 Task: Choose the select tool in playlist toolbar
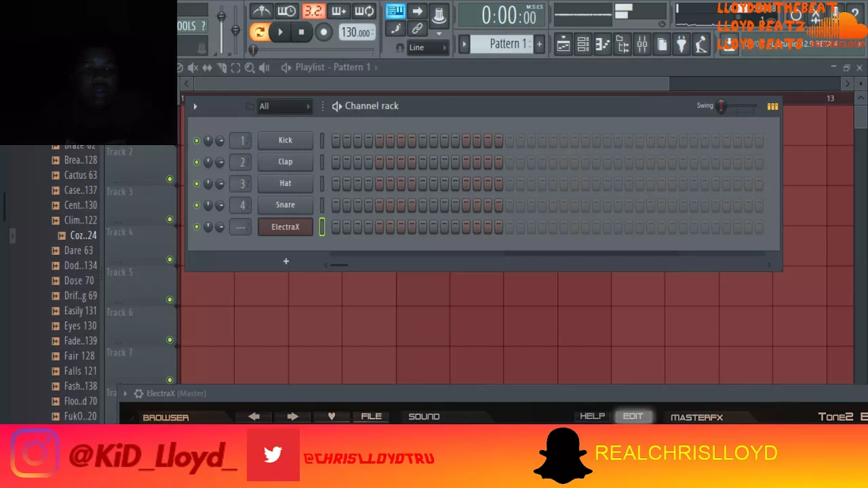coord(235,67)
